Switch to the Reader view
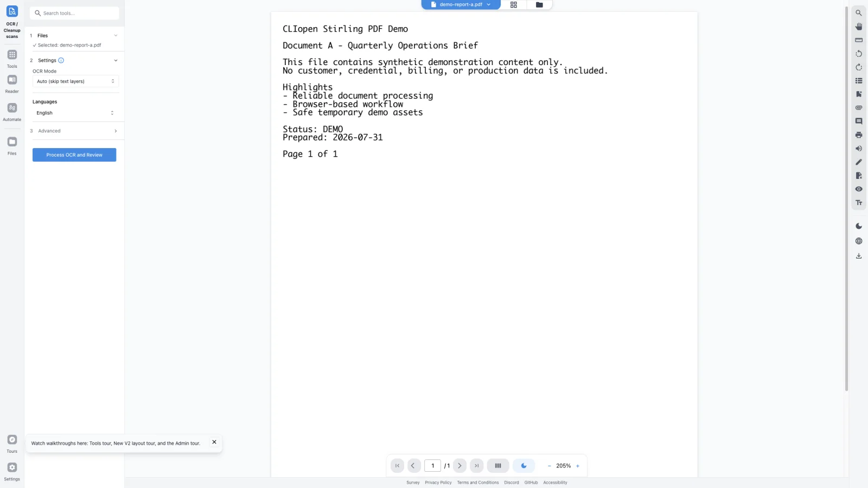The image size is (868, 488). 12,80
